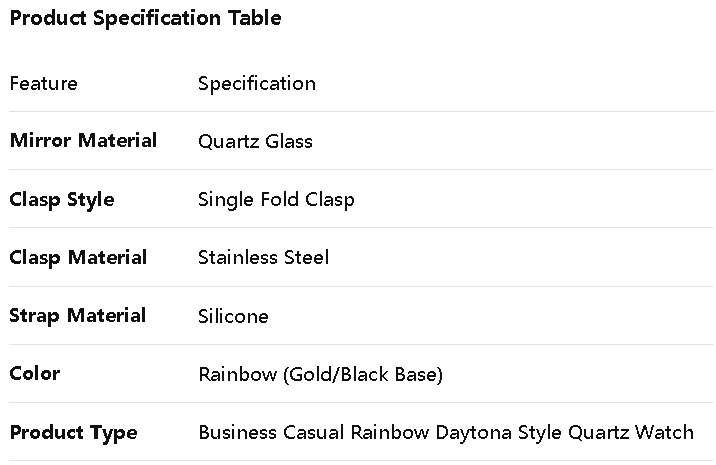Select the Clasp Style label
The height and width of the screenshot is (465, 716).
pos(62,199)
